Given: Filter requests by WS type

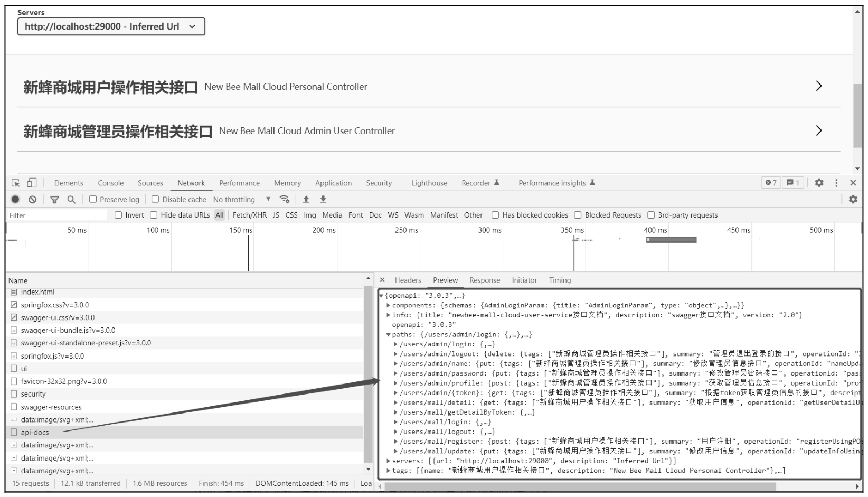Looking at the screenshot, I should pos(393,215).
